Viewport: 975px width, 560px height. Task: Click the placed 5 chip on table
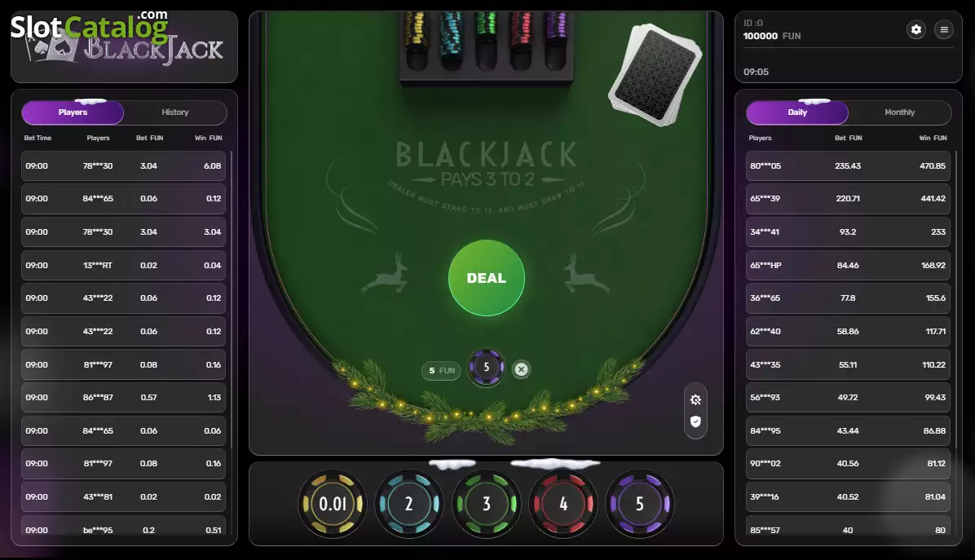(486, 368)
